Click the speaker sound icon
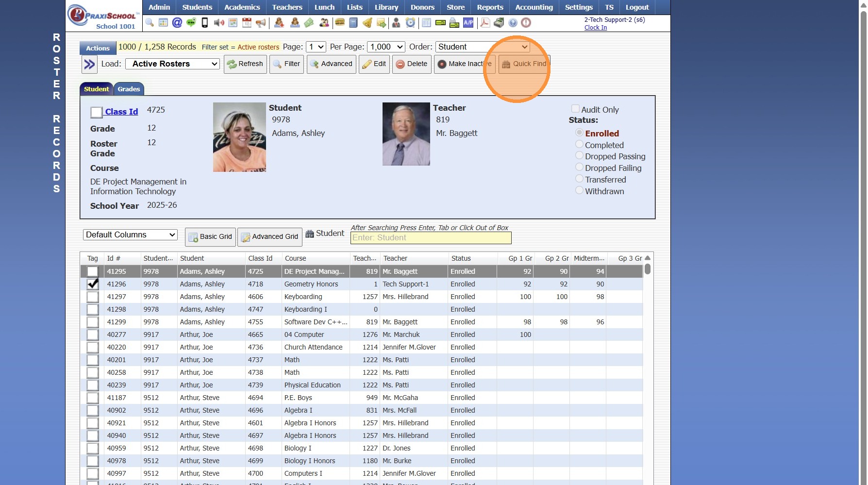The image size is (868, 485). [219, 23]
